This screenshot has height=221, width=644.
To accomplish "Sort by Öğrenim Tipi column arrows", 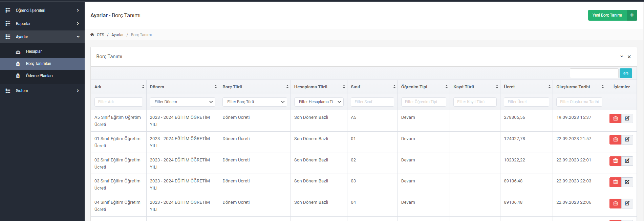I will tap(447, 87).
